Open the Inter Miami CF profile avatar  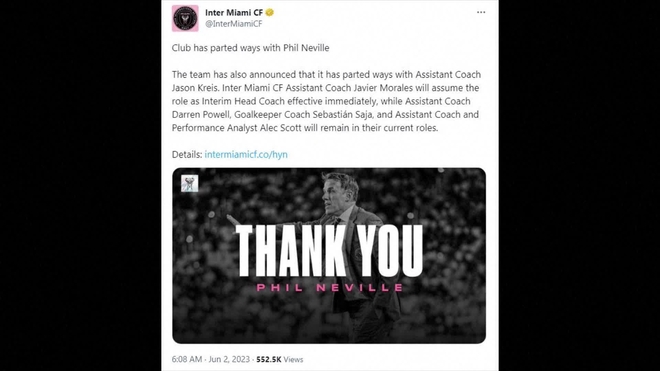pyautogui.click(x=185, y=19)
